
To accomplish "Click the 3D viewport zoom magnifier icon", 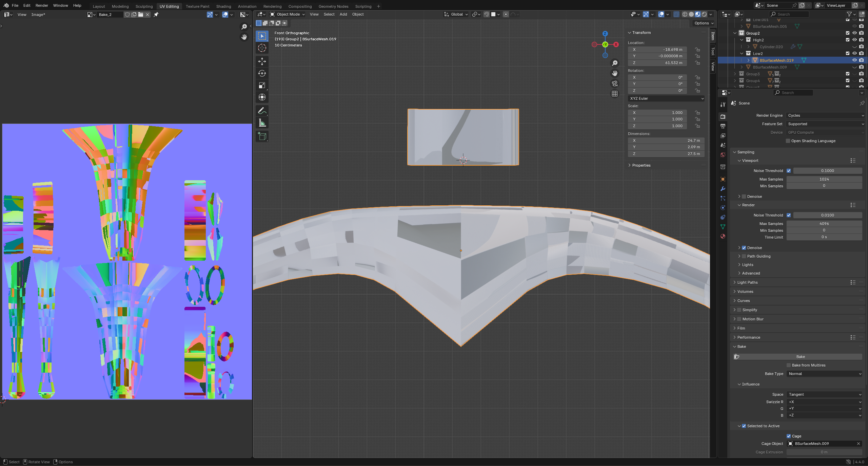I will coord(615,63).
